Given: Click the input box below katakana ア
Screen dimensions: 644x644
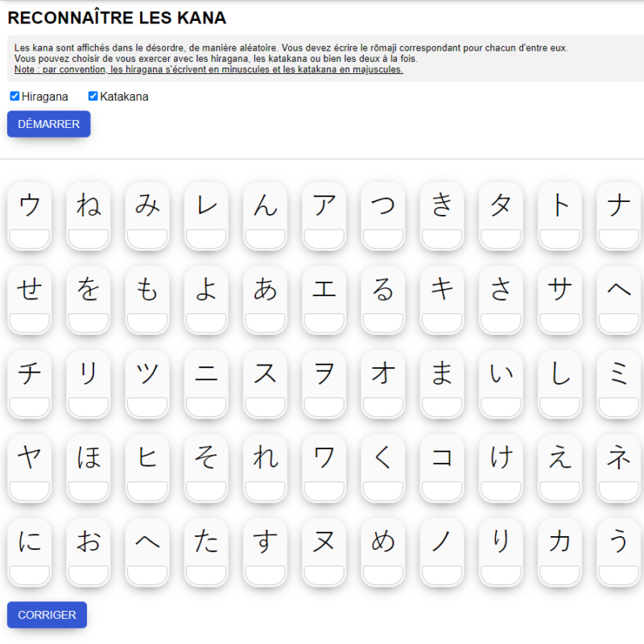Looking at the screenshot, I should (x=324, y=238).
